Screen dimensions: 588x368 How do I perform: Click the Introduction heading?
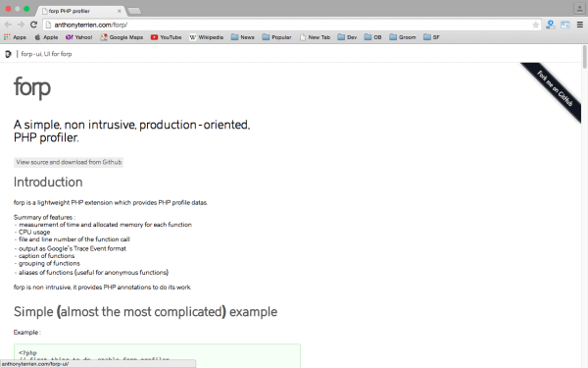point(48,183)
